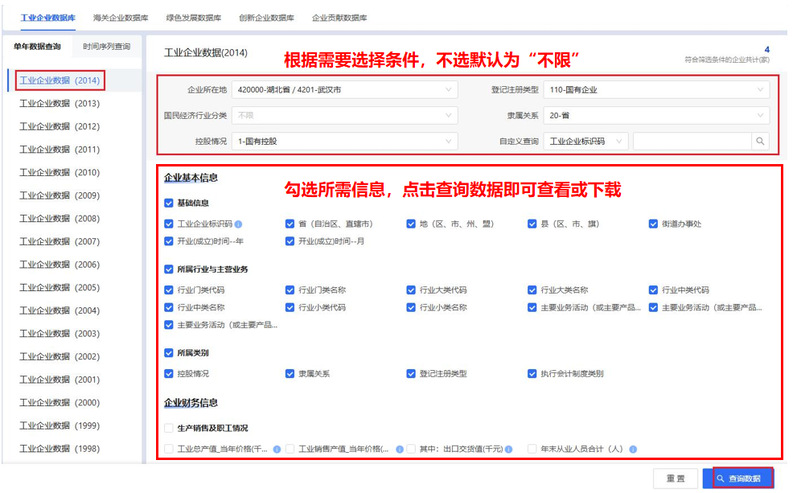Open the 时间序列查询 tab

click(106, 46)
